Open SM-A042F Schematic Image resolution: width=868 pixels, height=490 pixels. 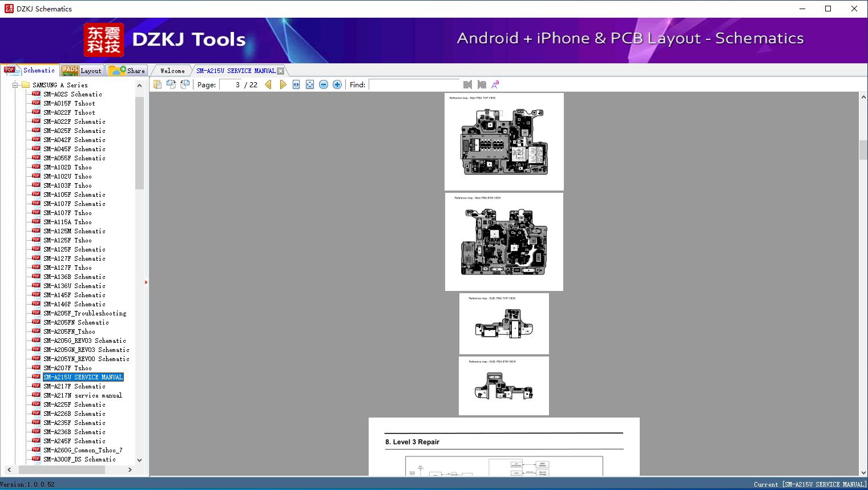click(x=74, y=140)
